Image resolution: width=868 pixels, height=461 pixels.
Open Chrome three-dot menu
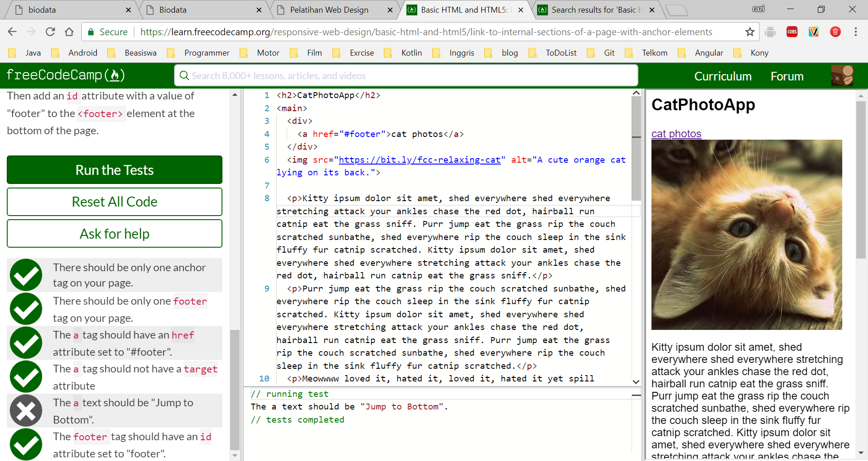[855, 32]
